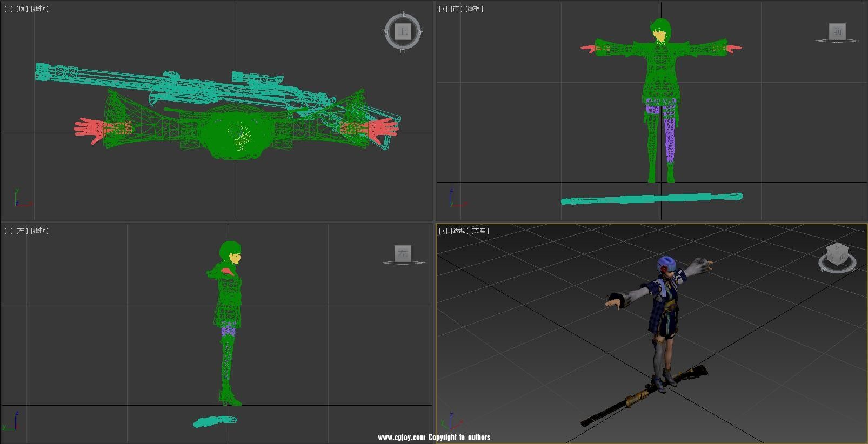868x444 pixels.
Task: Open the [+] menu in the 顶 viewport
Action: pos(9,9)
